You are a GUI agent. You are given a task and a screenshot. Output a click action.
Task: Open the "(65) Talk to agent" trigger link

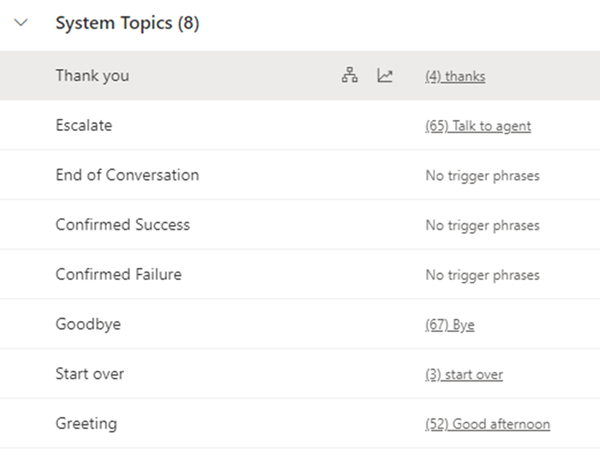click(478, 126)
